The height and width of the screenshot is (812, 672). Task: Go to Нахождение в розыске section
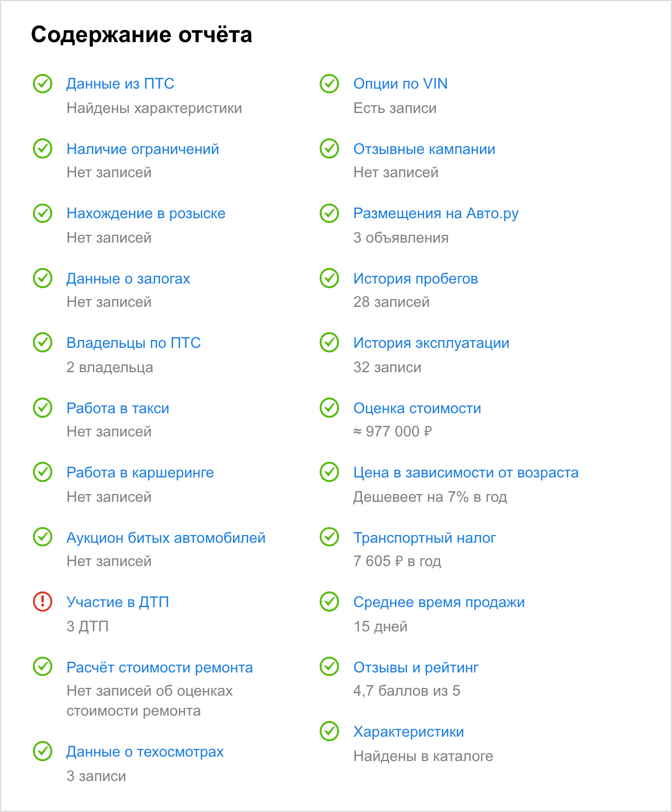coord(146,213)
